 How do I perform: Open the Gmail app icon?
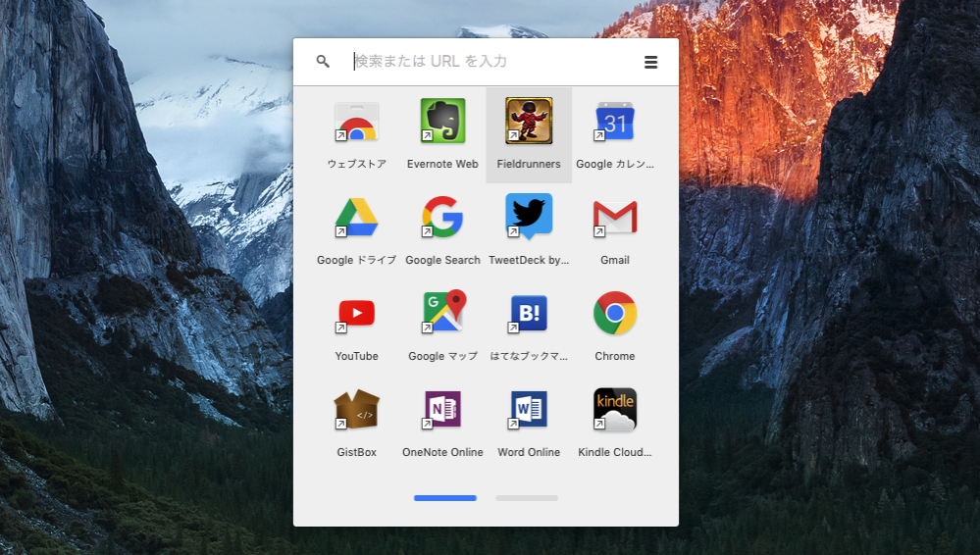click(x=615, y=218)
